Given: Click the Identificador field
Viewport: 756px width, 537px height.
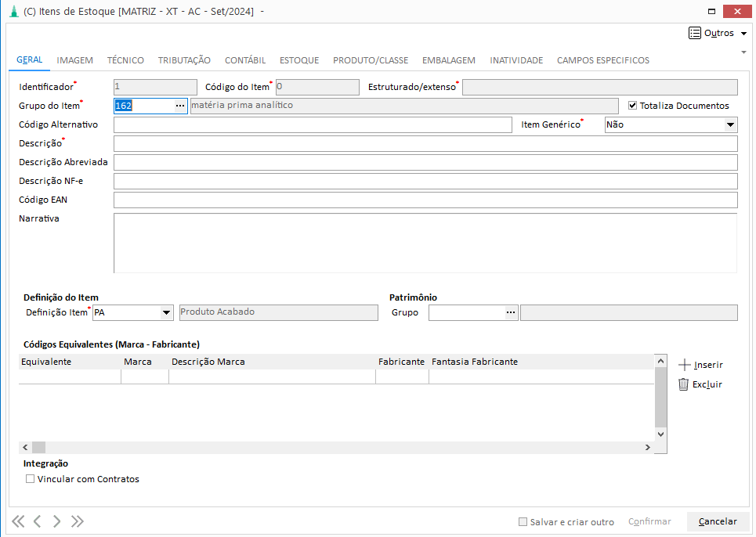Looking at the screenshot, I should pyautogui.click(x=155, y=87).
